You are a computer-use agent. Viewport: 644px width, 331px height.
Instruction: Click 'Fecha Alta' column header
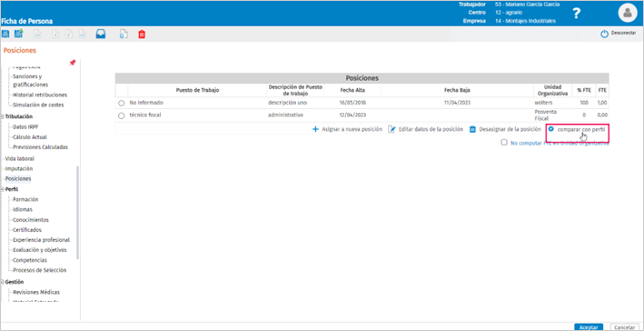tap(352, 90)
